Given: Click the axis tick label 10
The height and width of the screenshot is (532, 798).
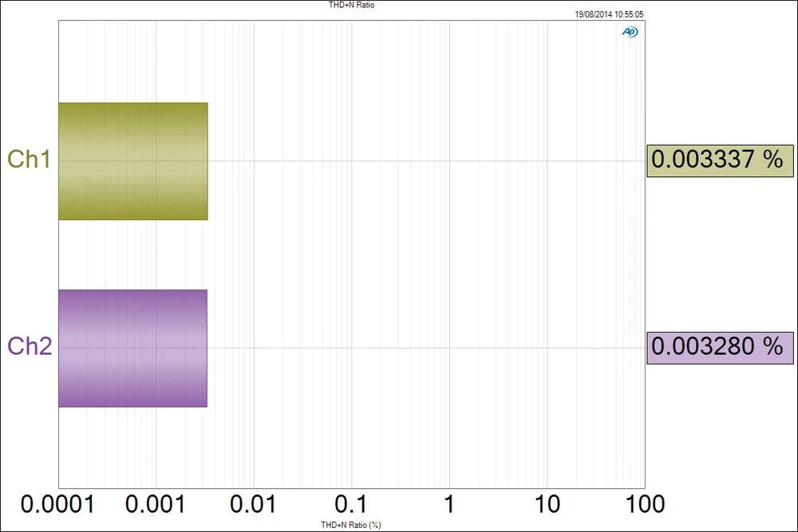Looking at the screenshot, I should coord(547,505).
